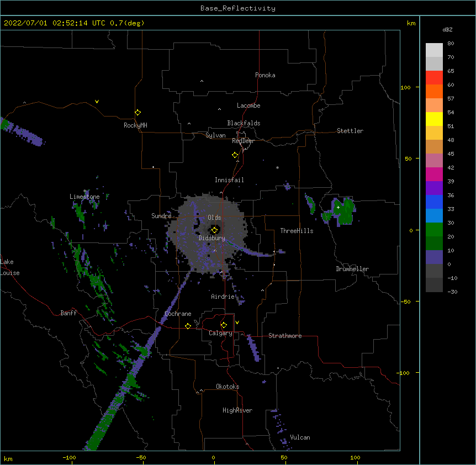Click the Banff label
Screen dimensions: 476x465
coord(68,313)
